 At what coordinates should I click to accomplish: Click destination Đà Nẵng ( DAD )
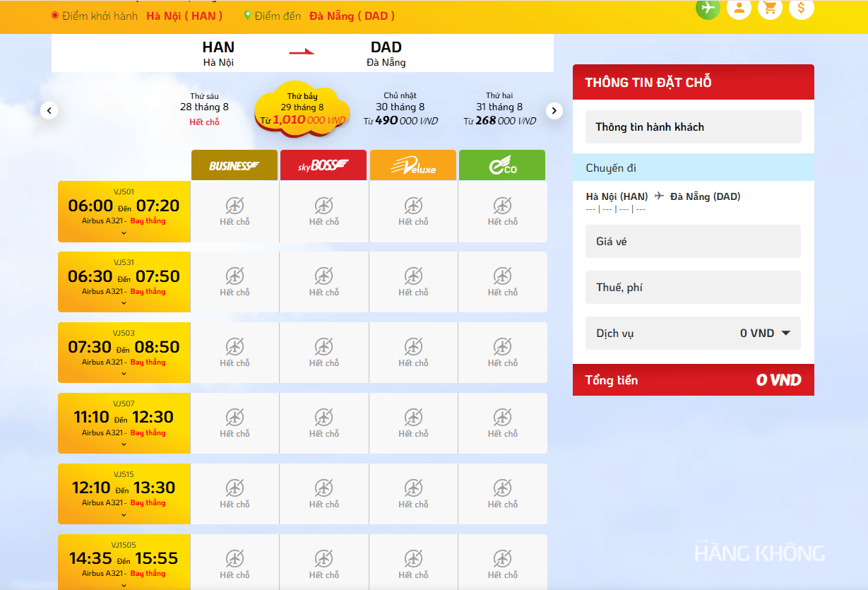(352, 16)
